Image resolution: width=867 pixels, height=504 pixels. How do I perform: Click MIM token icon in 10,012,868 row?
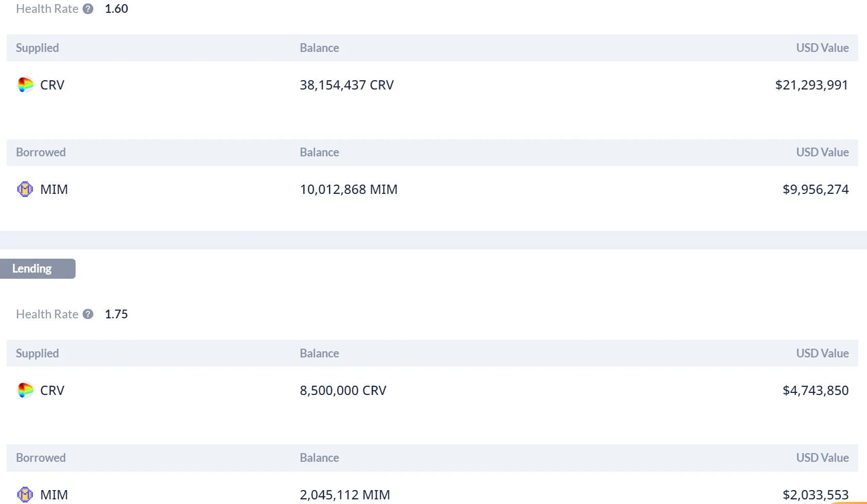pos(25,189)
